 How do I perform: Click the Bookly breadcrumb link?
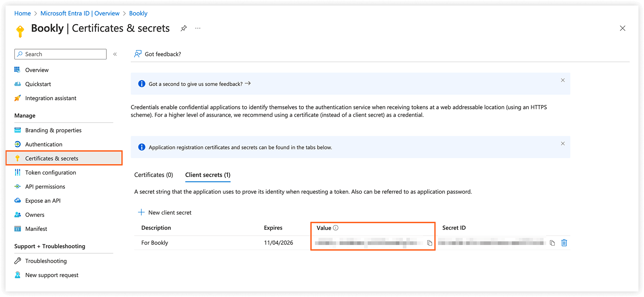click(138, 13)
